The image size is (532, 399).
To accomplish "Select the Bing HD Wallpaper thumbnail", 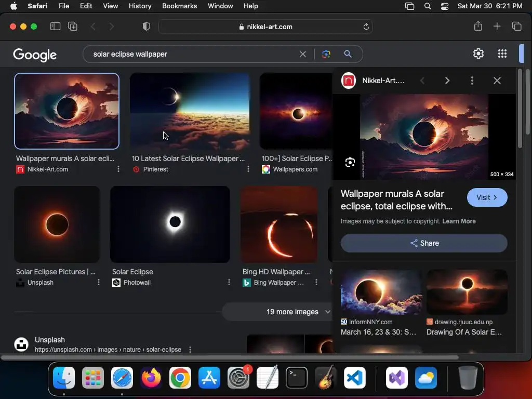I will [x=279, y=224].
